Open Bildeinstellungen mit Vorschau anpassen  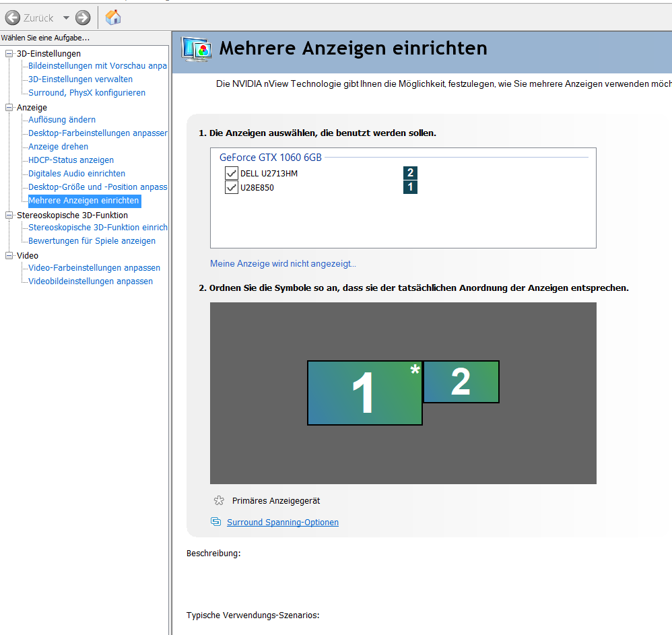point(97,65)
